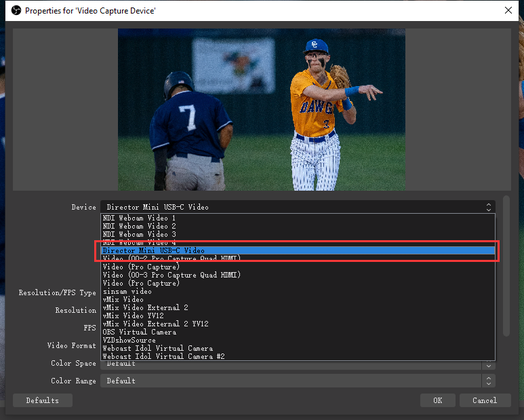Select Webcast Idol Virtual Camera #2
The image size is (524, 420).
[x=298, y=356]
